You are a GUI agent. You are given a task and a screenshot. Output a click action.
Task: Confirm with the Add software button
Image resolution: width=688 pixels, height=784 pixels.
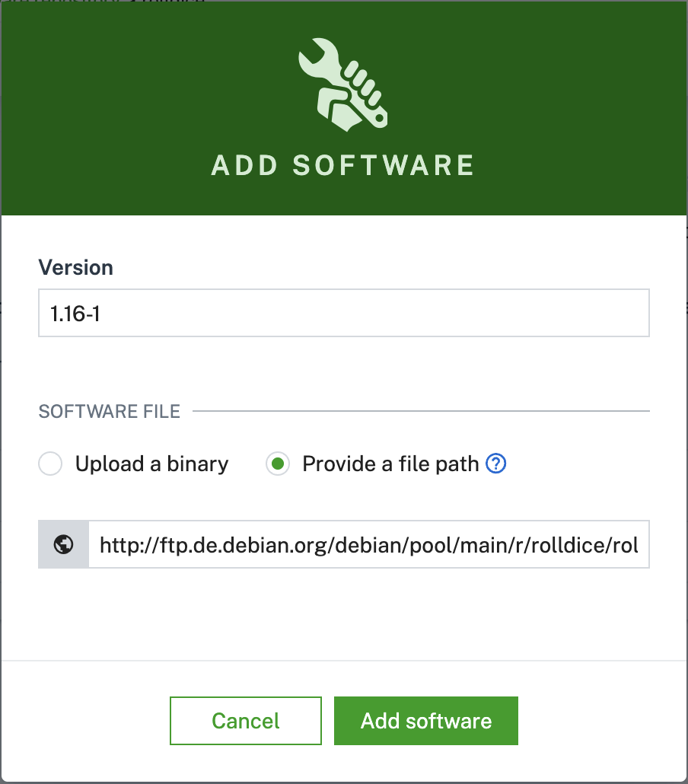tap(426, 721)
